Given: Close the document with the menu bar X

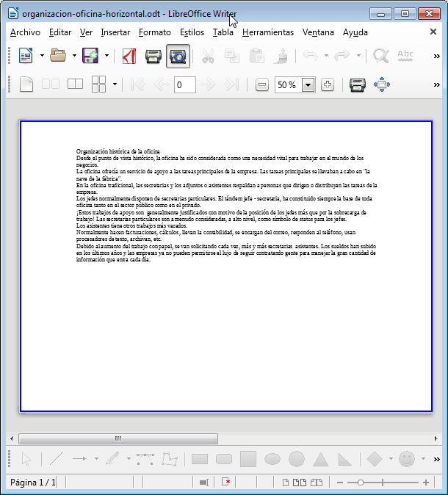Looking at the screenshot, I should [x=433, y=32].
